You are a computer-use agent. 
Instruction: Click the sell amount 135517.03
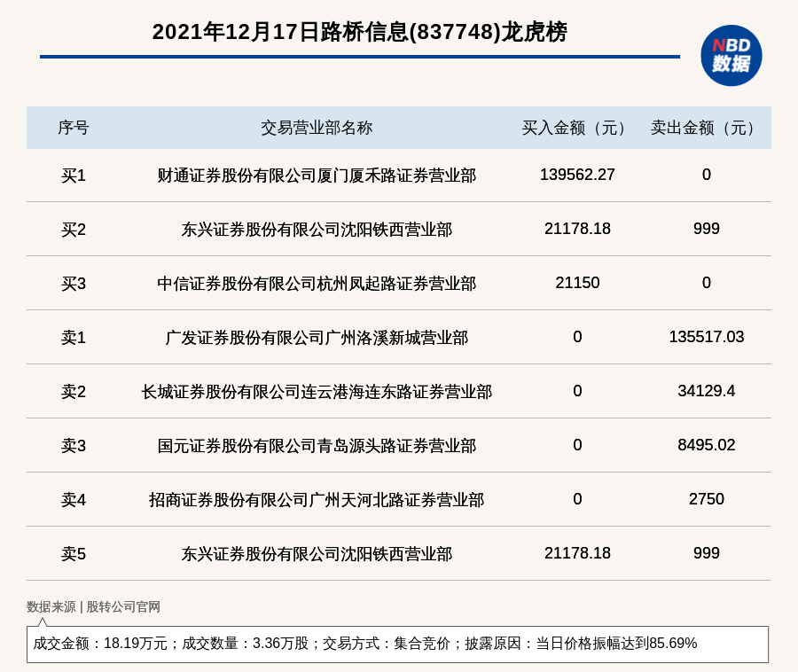click(x=706, y=337)
